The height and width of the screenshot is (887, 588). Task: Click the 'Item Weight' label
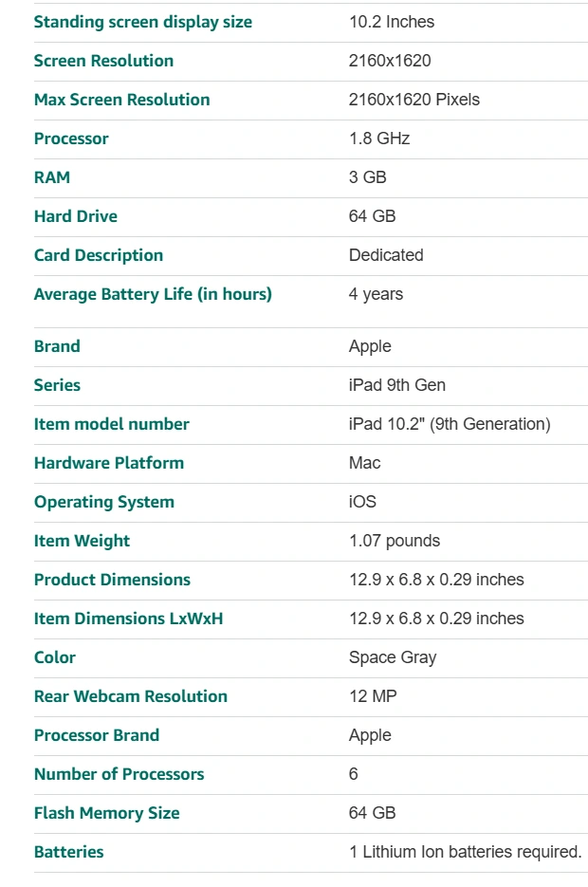pyautogui.click(x=82, y=541)
